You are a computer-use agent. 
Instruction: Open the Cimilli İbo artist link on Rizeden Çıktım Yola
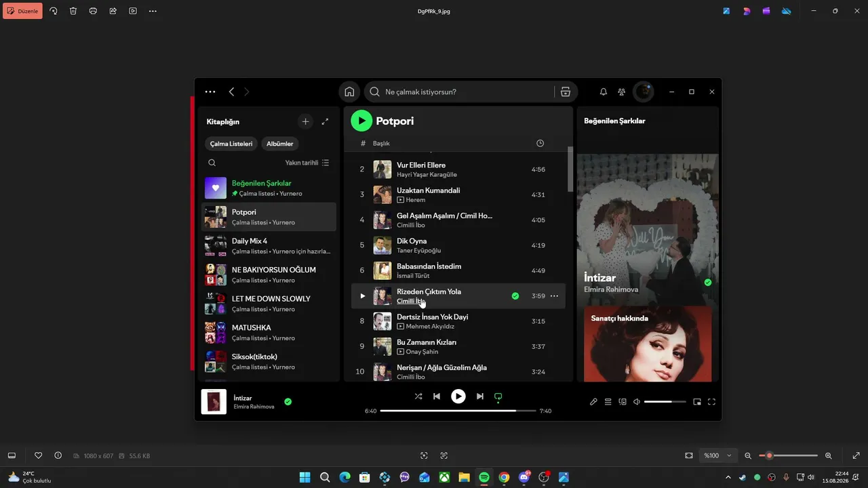coord(411,301)
